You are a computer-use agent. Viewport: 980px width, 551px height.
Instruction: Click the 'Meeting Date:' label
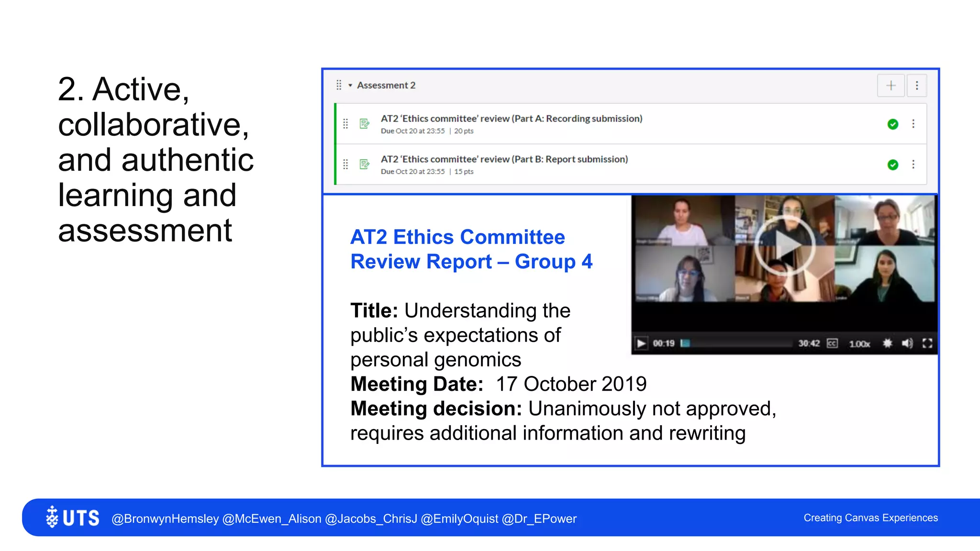[417, 384]
